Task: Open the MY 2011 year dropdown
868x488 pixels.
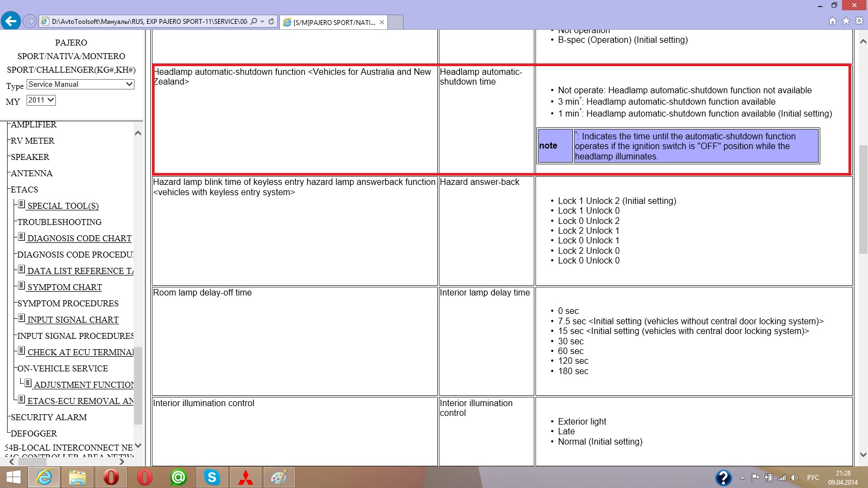Action: tap(41, 100)
